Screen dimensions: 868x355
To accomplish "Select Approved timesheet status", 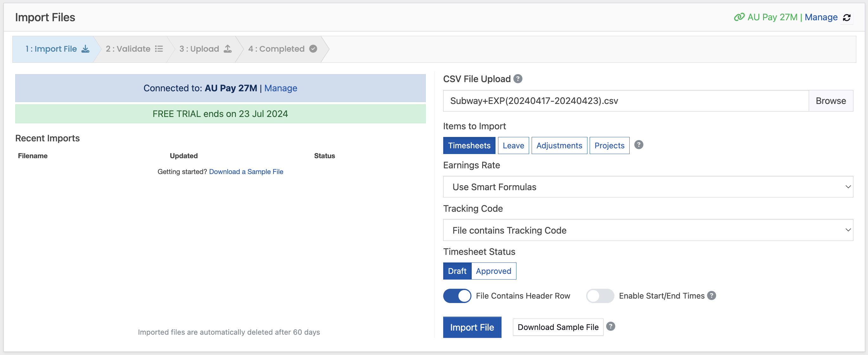I will (x=493, y=271).
